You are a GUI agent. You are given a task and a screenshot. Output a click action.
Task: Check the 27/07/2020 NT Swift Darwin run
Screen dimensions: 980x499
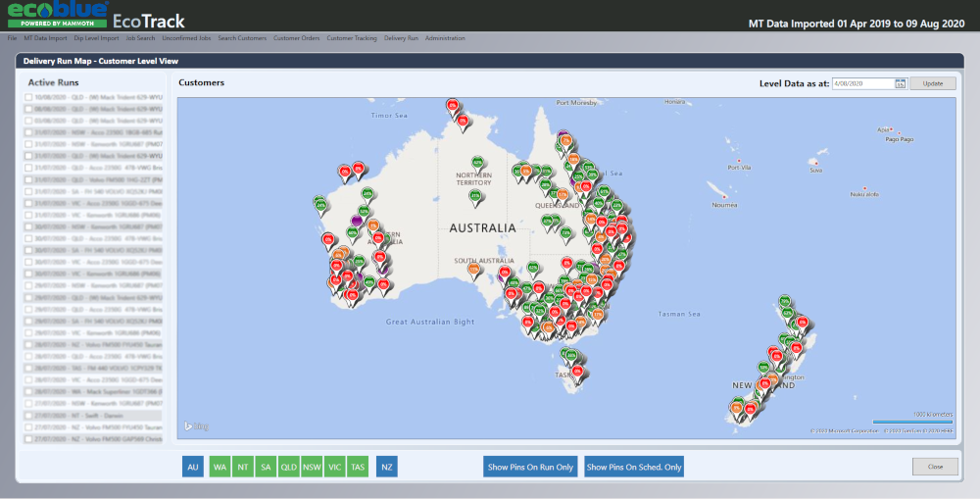click(28, 416)
